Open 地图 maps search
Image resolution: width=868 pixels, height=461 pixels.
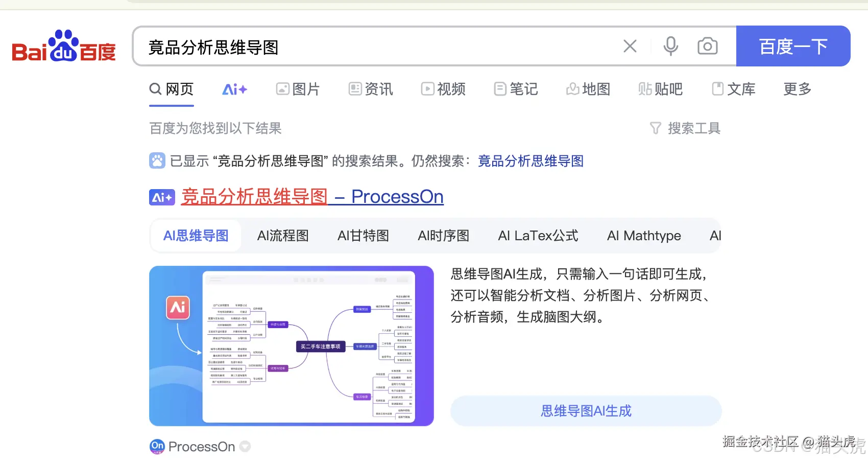[x=588, y=89]
